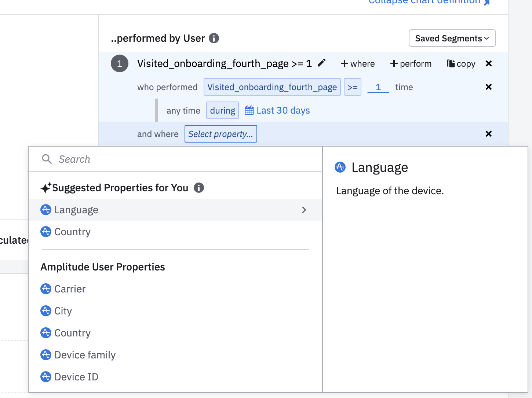Edit the count value 1
Image resolution: width=532 pixels, height=398 pixels.
point(378,87)
